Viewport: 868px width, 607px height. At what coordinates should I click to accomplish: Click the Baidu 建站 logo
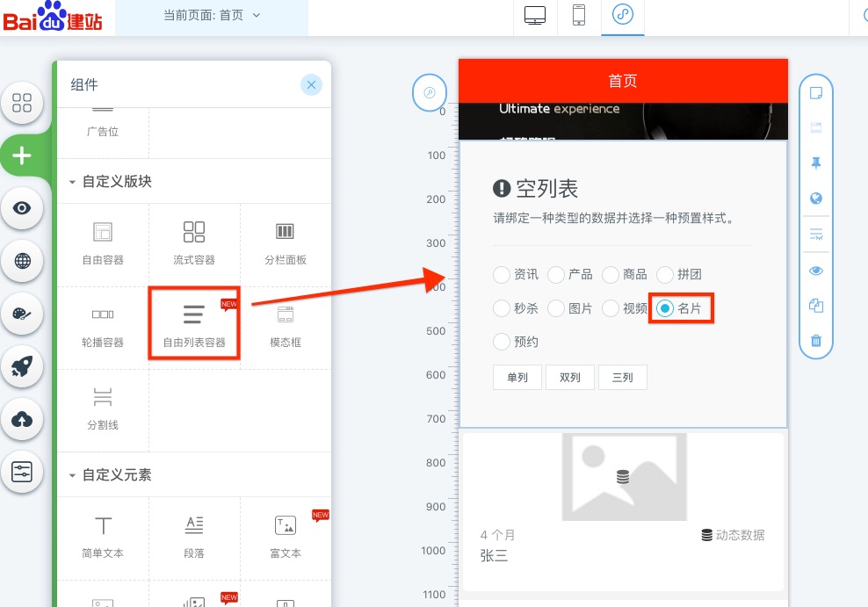coord(53,17)
